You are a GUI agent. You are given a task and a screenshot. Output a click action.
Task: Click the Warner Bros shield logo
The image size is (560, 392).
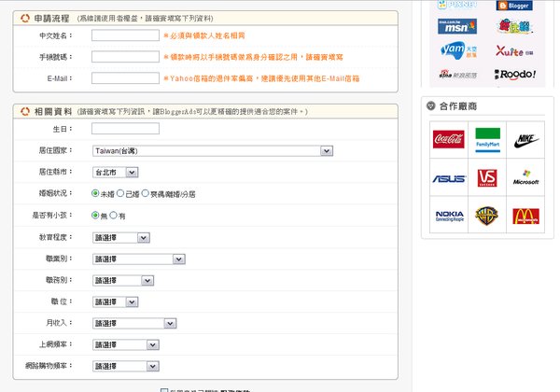click(486, 216)
